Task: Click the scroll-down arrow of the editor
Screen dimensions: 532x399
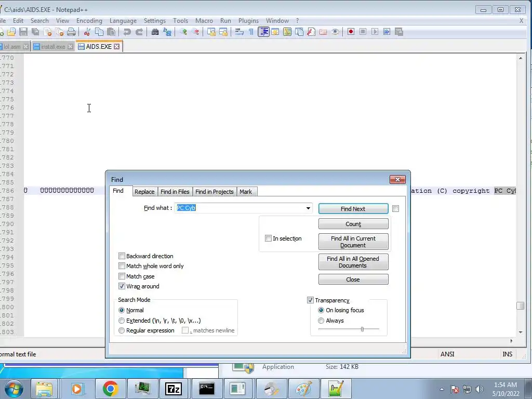Action: (521, 332)
